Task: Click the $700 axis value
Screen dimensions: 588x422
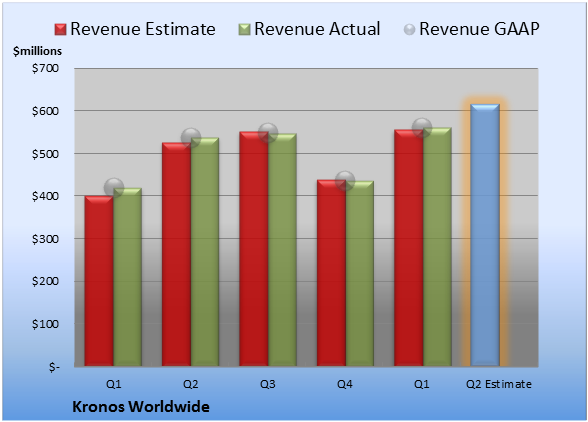Action: [x=45, y=68]
